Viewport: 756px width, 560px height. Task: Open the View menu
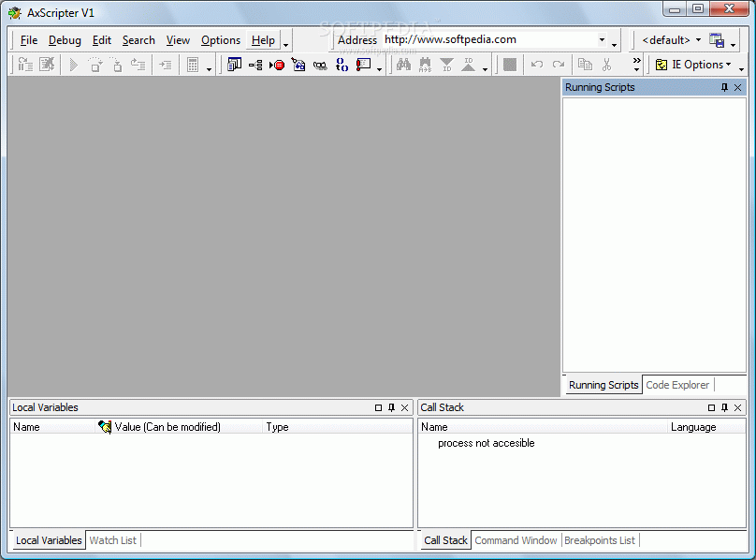tap(178, 40)
